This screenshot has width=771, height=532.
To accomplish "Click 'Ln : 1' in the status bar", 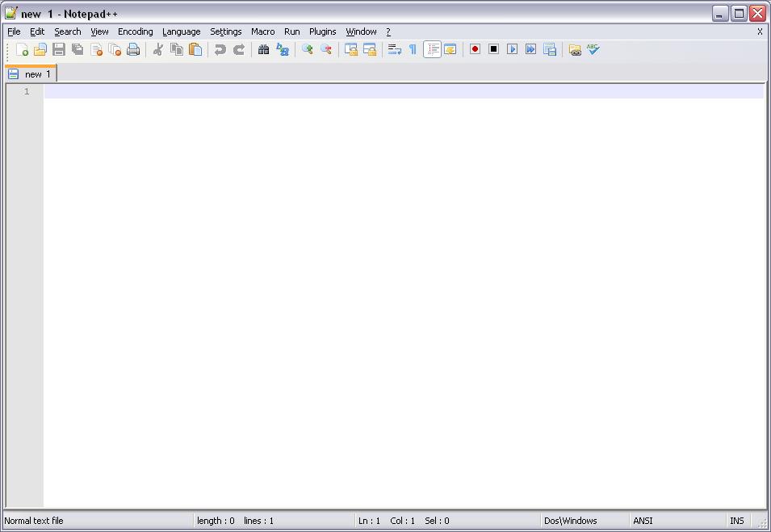I will coord(369,521).
